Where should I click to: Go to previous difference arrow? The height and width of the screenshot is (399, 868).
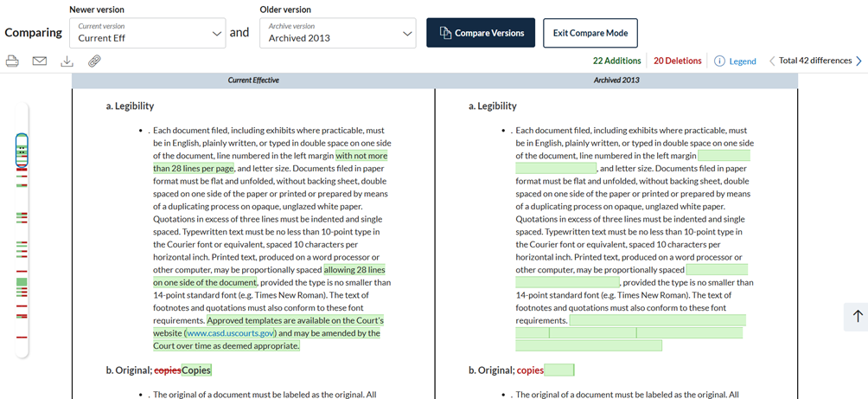coord(772,61)
